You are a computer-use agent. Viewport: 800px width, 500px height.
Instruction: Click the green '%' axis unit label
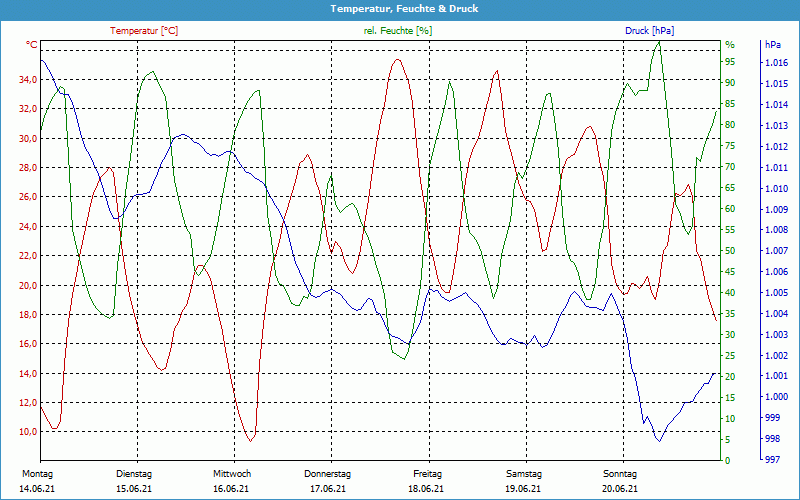point(730,45)
